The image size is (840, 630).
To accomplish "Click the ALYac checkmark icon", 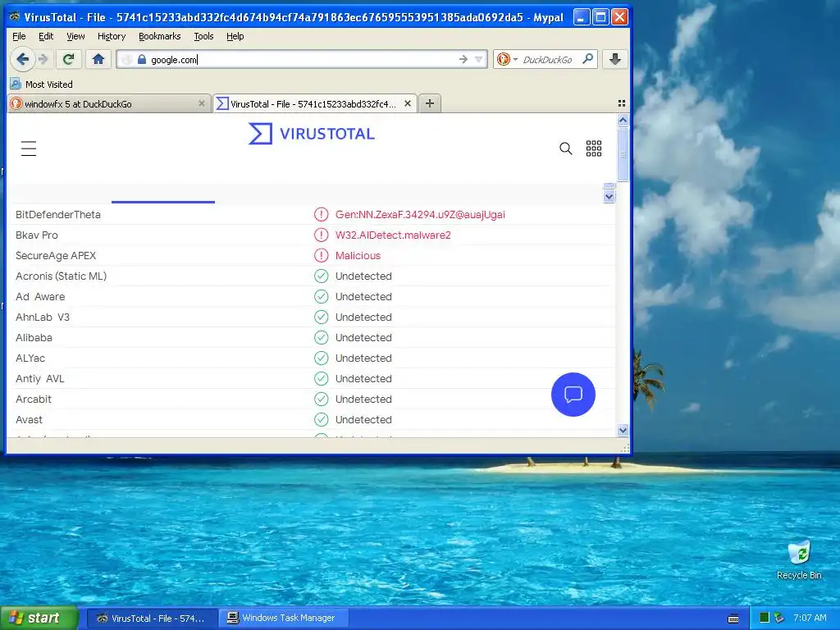I will click(321, 358).
